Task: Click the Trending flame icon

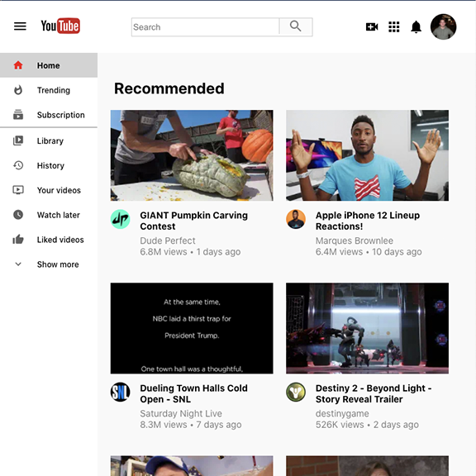Action: (18, 90)
